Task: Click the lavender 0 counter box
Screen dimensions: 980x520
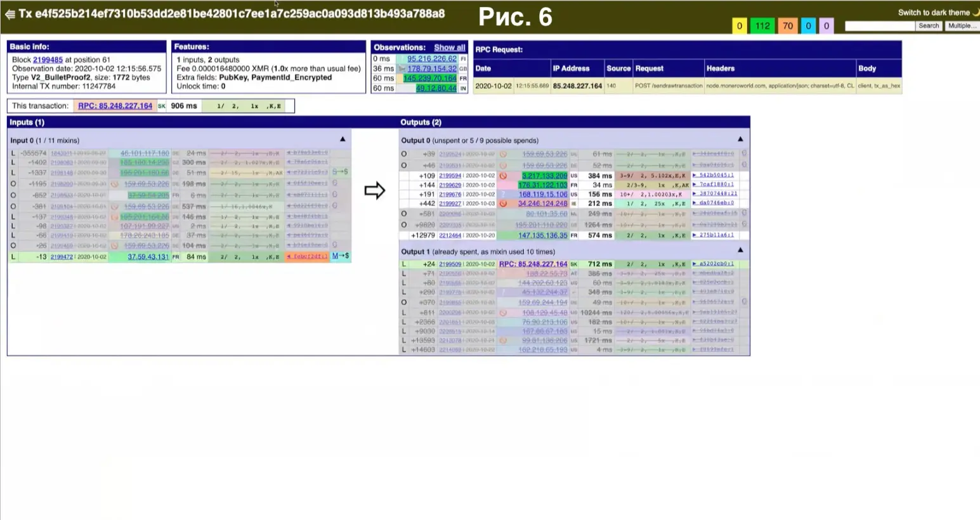Action: 826,26
